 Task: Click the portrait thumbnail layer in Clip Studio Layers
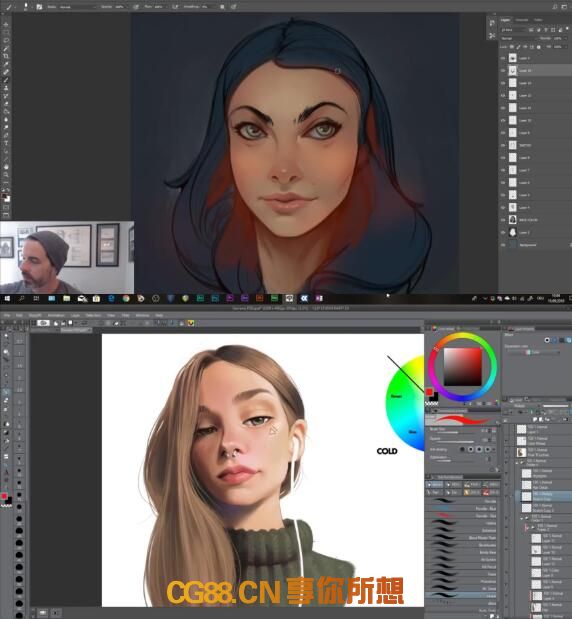(x=522, y=452)
